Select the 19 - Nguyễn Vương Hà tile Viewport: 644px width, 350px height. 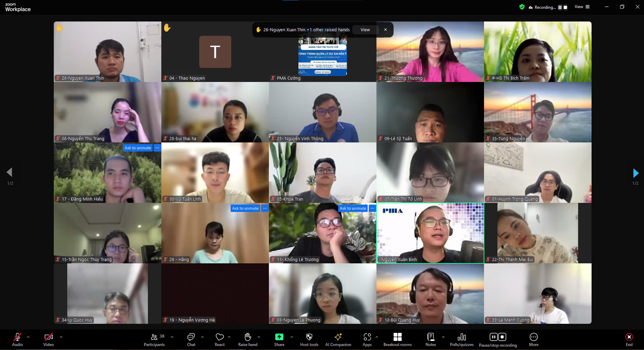click(x=215, y=294)
